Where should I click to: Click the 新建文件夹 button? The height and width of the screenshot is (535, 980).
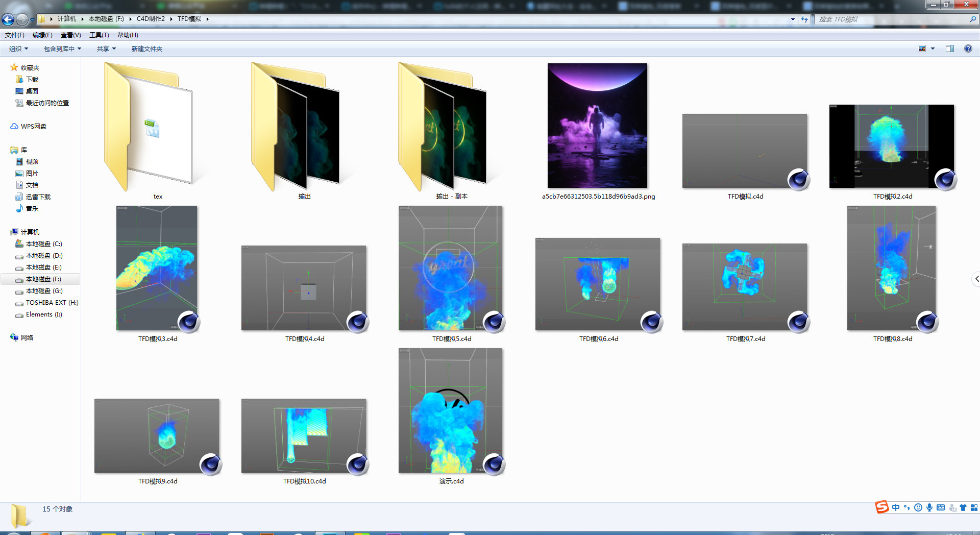coord(147,48)
